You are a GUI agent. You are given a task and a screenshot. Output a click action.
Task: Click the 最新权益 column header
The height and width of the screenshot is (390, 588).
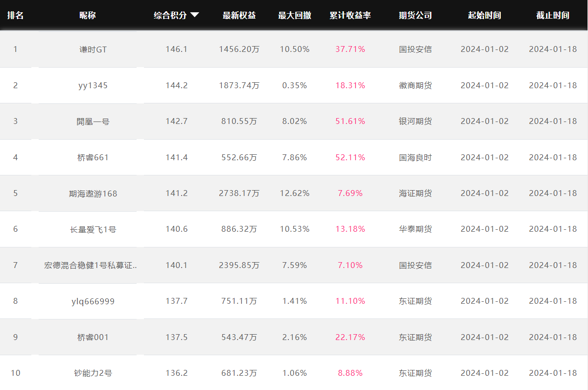[239, 15]
